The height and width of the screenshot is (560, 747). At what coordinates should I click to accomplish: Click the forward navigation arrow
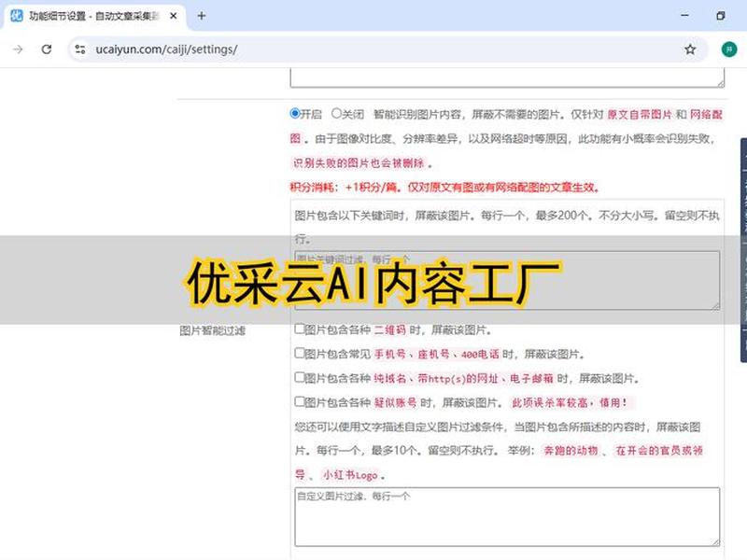tap(18, 49)
